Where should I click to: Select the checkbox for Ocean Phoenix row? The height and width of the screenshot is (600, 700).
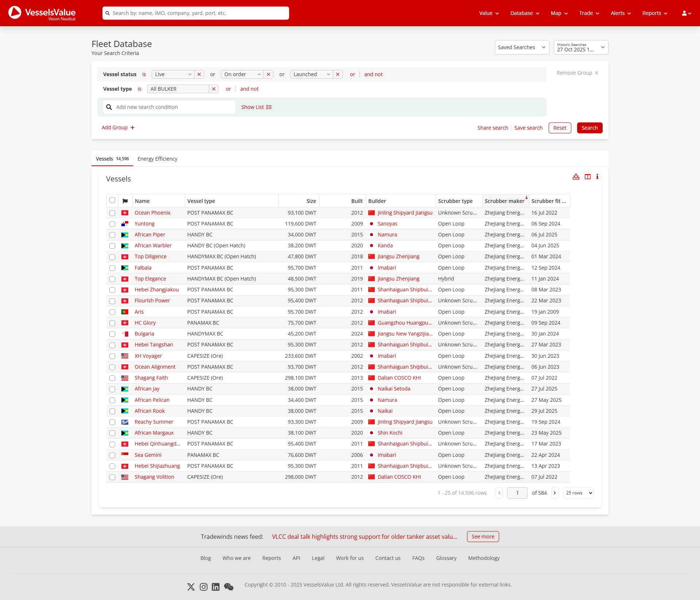[x=112, y=213]
